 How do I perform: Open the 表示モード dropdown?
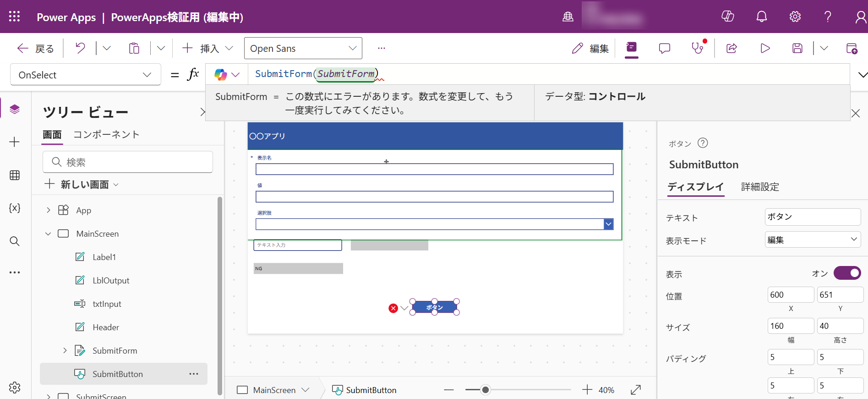click(x=813, y=239)
